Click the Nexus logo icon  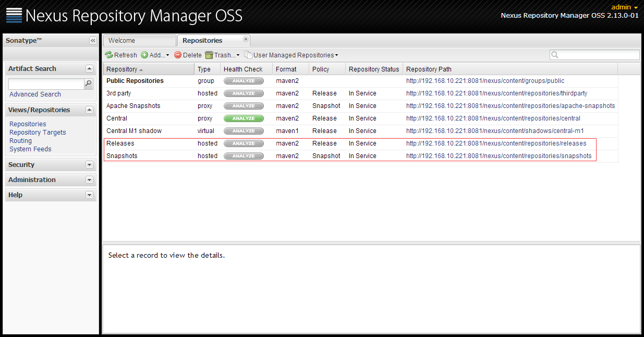[x=14, y=16]
